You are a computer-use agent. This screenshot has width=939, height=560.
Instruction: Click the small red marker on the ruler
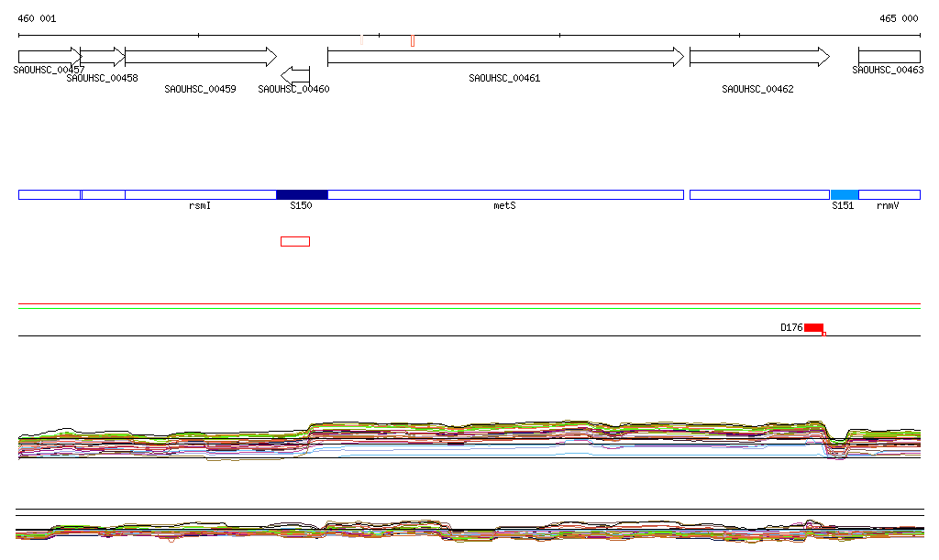click(x=413, y=40)
